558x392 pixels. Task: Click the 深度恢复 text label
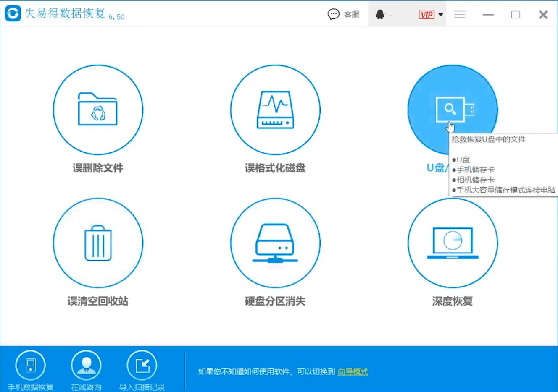[x=452, y=301]
